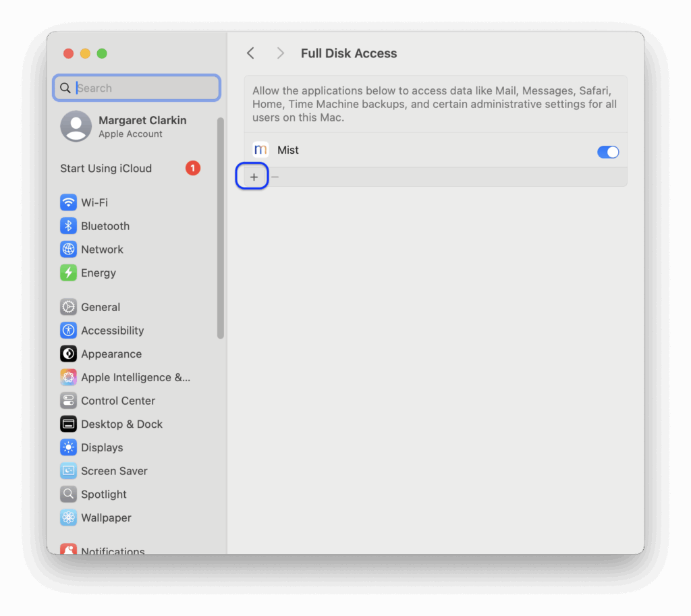Click the General gear icon

pyautogui.click(x=68, y=307)
